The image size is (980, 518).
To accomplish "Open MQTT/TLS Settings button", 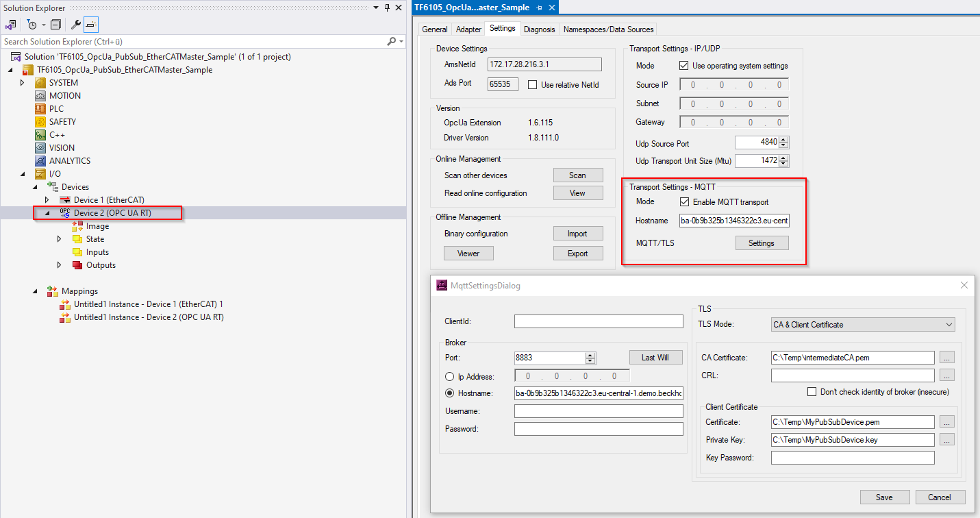I will tap(762, 243).
